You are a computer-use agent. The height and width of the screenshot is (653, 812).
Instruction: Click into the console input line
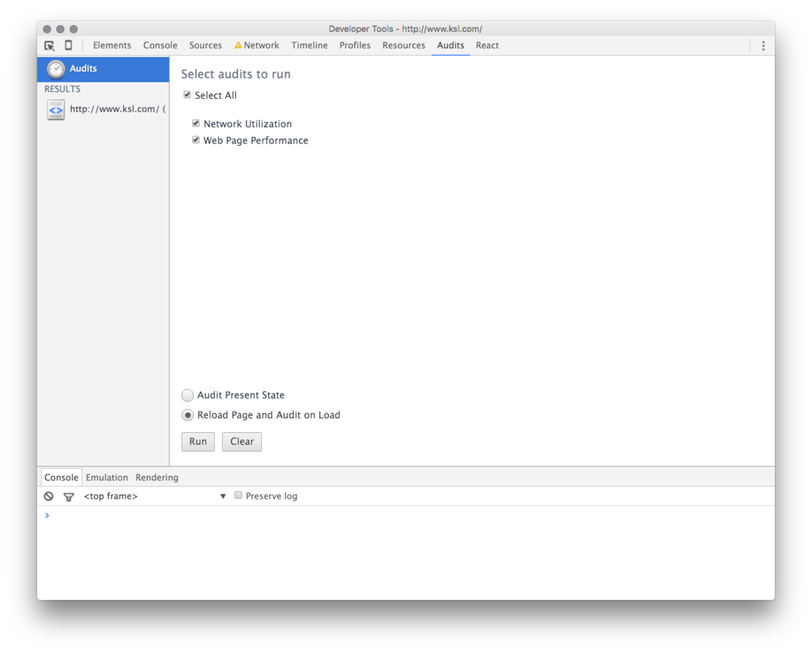[x=409, y=515]
